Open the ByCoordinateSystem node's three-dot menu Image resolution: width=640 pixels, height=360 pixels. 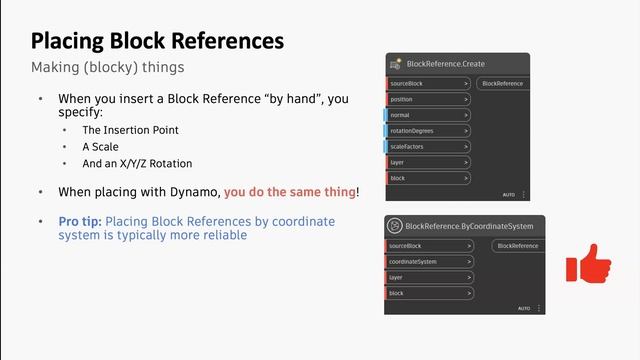click(539, 308)
